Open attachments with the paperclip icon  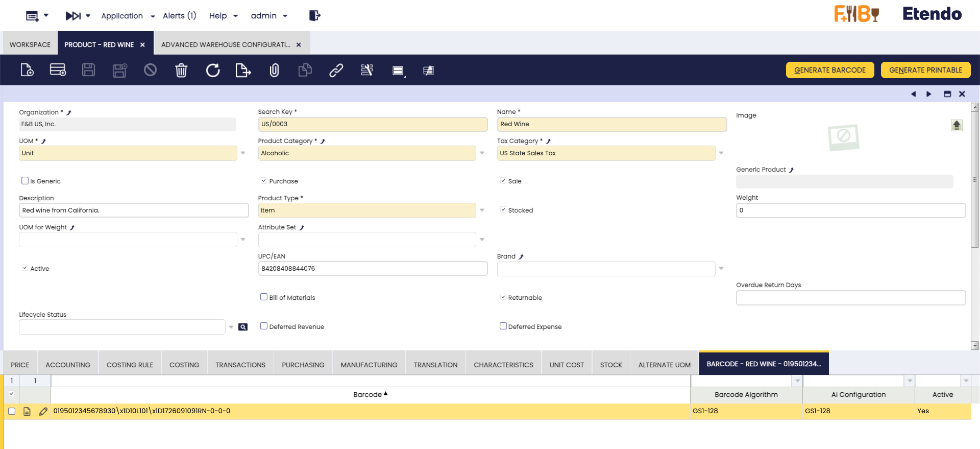tap(274, 70)
